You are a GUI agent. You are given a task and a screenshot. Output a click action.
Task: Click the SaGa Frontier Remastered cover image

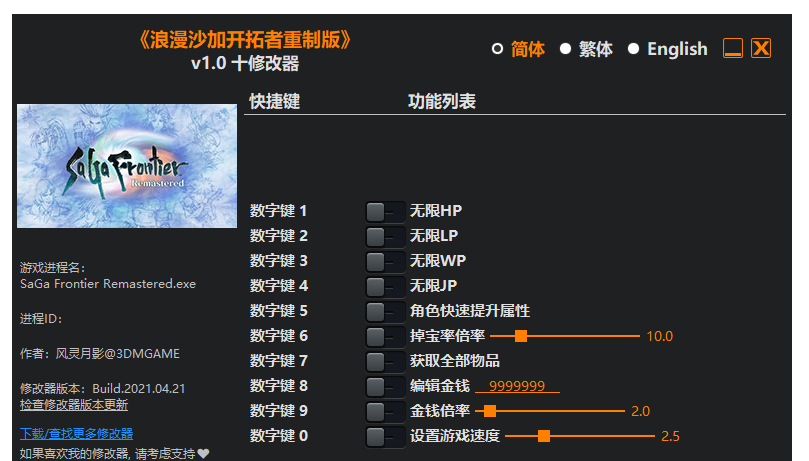click(127, 166)
